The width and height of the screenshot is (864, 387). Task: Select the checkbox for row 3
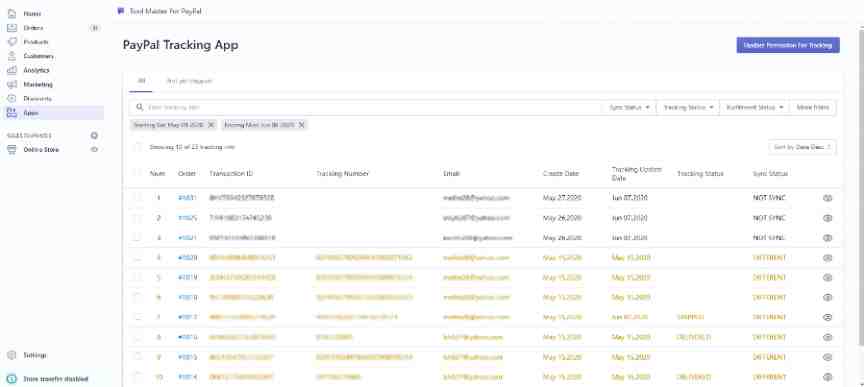[138, 238]
